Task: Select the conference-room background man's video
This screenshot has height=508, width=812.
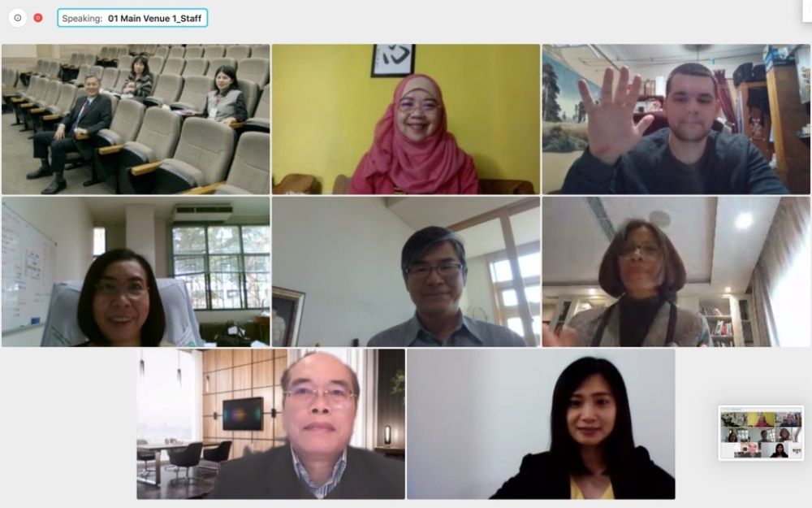Action: 271,424
